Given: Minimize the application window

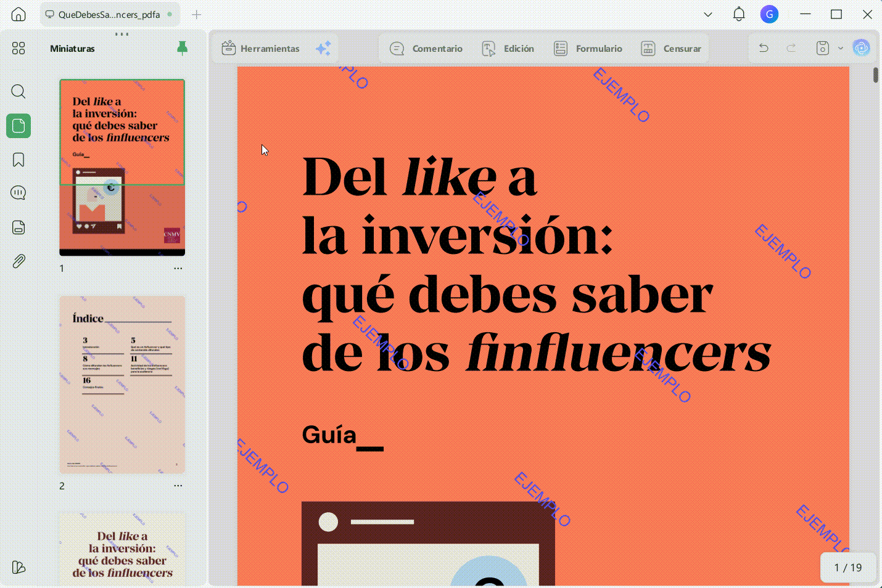Looking at the screenshot, I should (806, 14).
